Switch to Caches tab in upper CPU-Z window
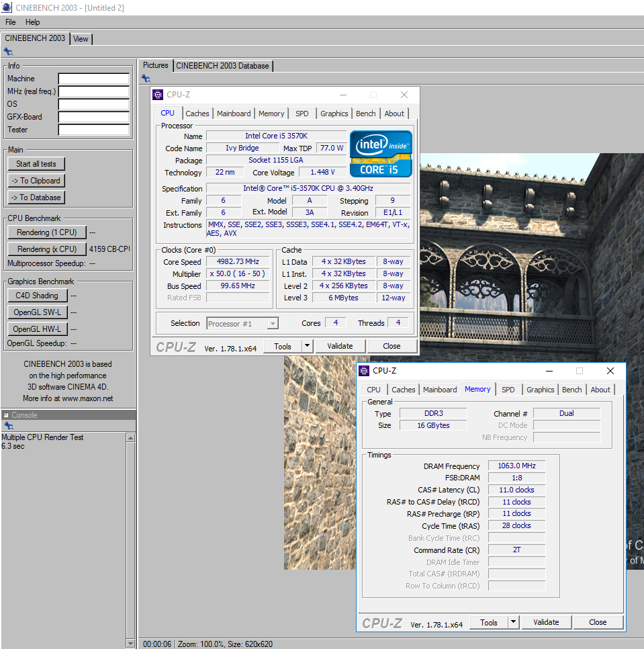 197,114
